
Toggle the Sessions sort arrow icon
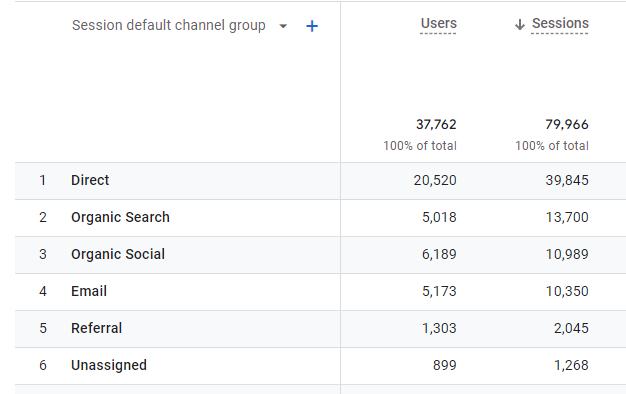tap(519, 25)
